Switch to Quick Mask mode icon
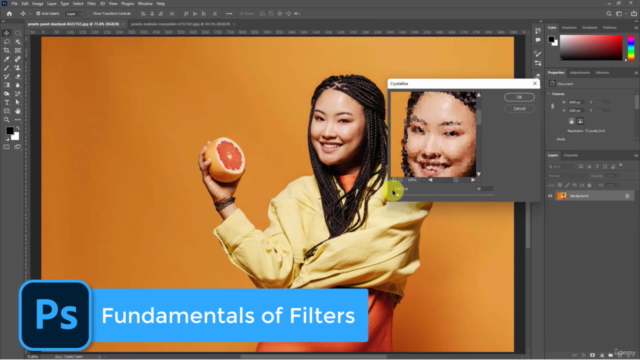The height and width of the screenshot is (360, 640). (x=7, y=147)
